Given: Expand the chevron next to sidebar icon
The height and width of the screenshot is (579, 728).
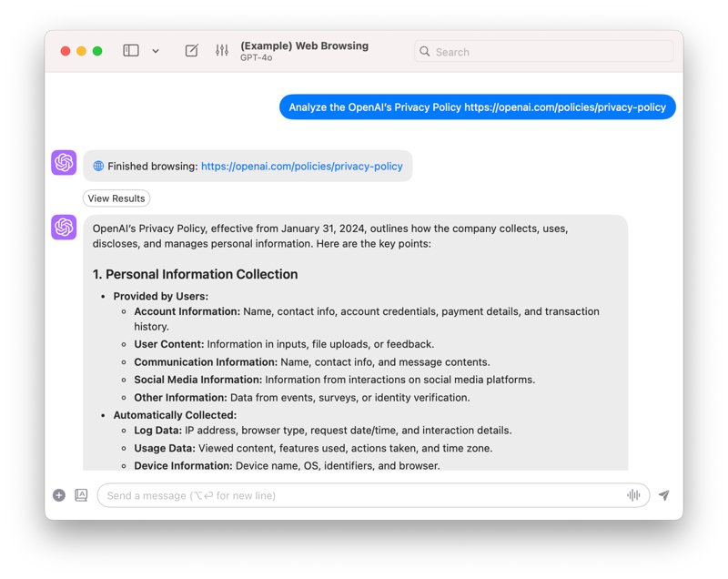Looking at the screenshot, I should pyautogui.click(x=156, y=51).
